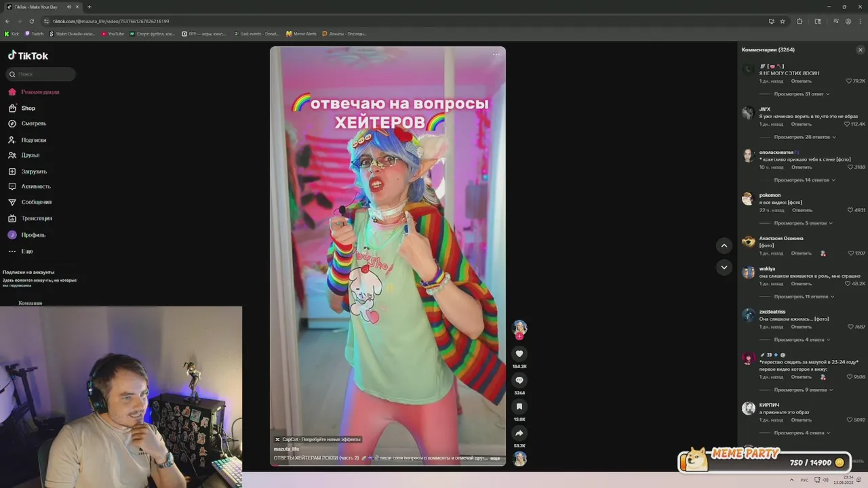
Task: Mute the TikTok tab audio icon
Action: 68,7
